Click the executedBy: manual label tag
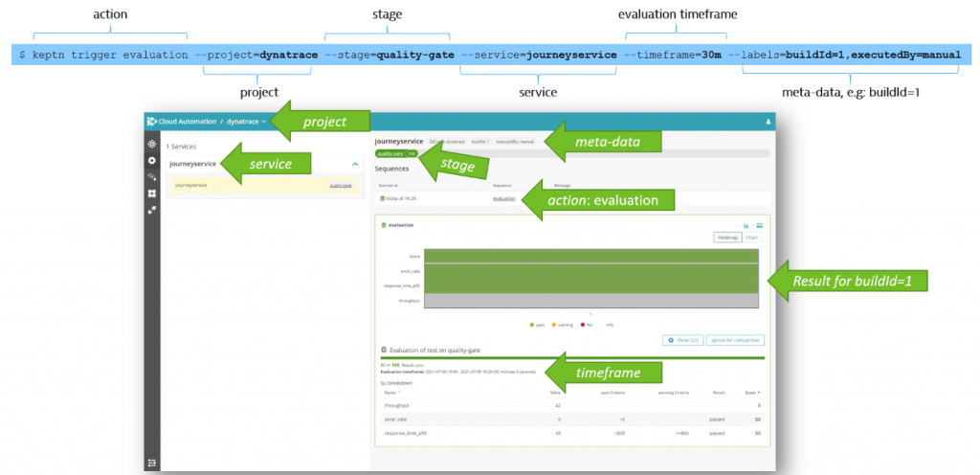Screen dimensions: 980x475 [515, 142]
